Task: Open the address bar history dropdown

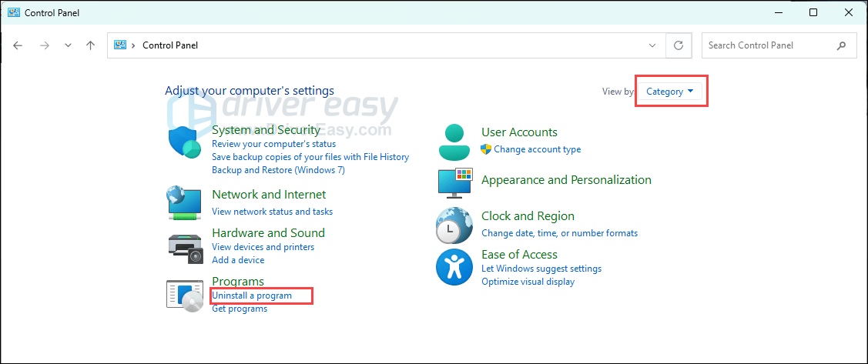Action: pos(653,45)
